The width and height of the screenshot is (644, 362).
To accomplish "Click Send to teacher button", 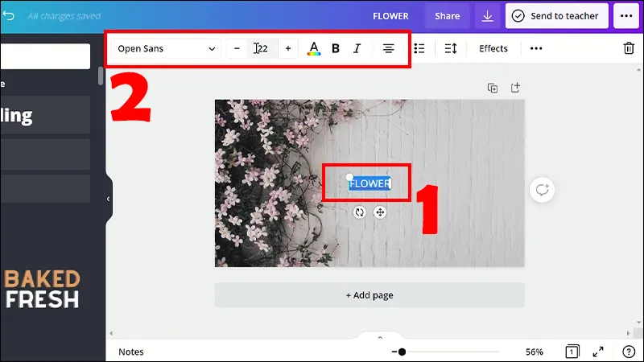I will pos(556,16).
